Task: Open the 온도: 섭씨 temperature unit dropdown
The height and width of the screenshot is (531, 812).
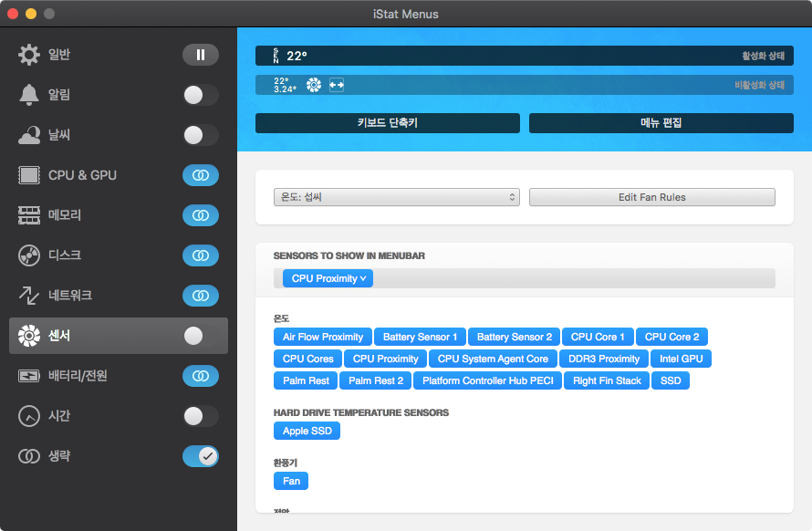Action: point(397,197)
